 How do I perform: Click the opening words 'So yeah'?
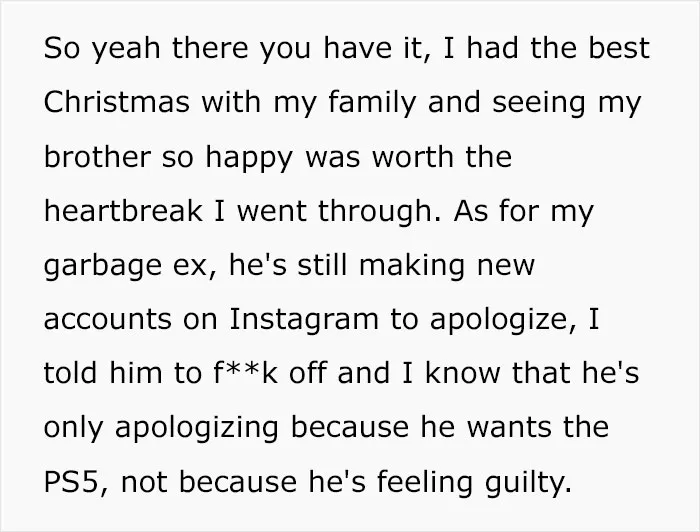[102, 49]
